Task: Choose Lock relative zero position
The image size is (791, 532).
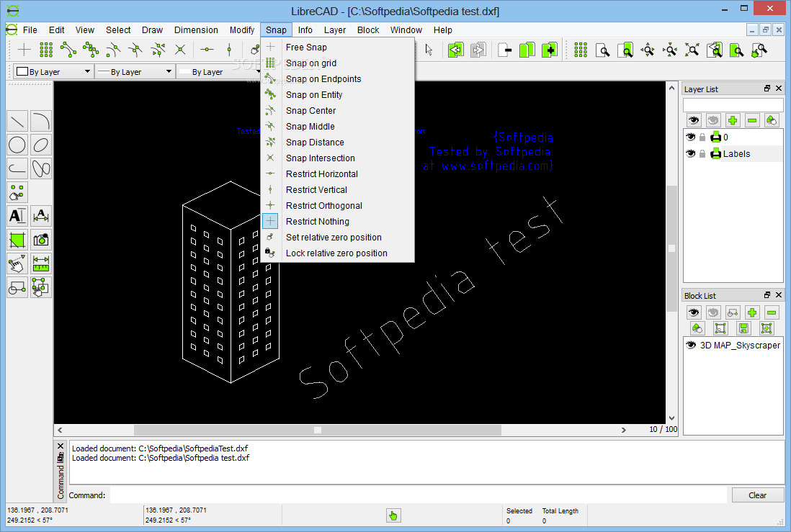Action: tap(337, 253)
